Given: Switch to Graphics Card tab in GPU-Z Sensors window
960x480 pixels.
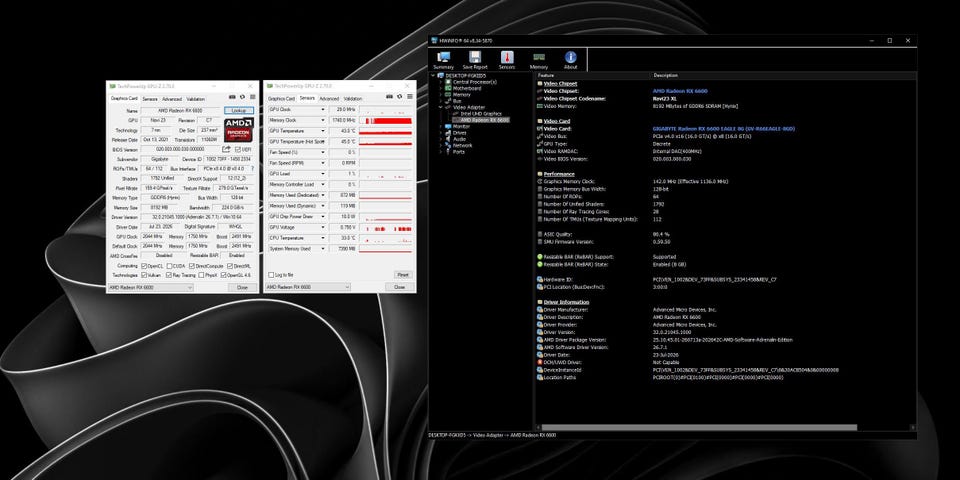Looking at the screenshot, I should 281,99.
